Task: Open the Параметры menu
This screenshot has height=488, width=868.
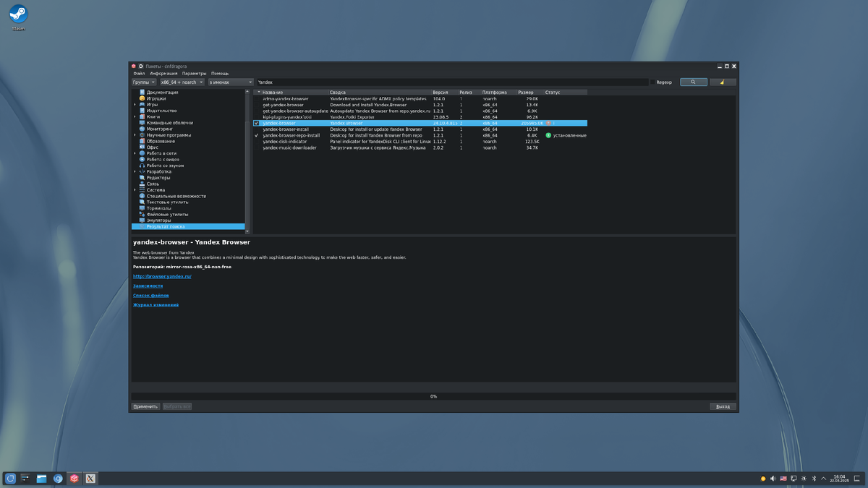Action: [x=194, y=73]
